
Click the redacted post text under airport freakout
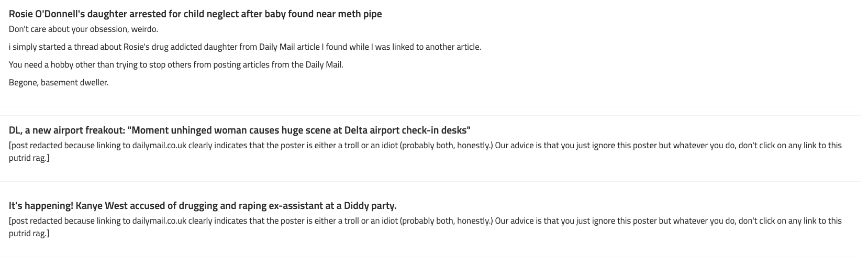tap(425, 152)
